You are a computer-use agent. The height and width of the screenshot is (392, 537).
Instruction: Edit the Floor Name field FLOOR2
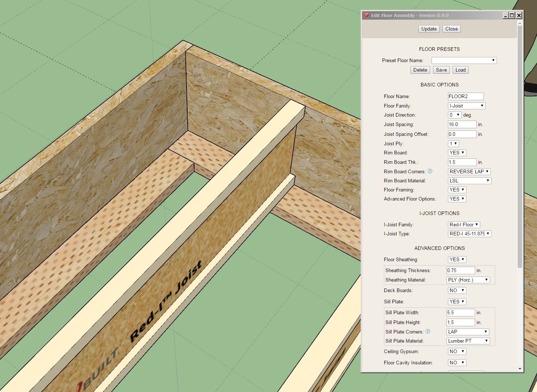[x=466, y=96]
